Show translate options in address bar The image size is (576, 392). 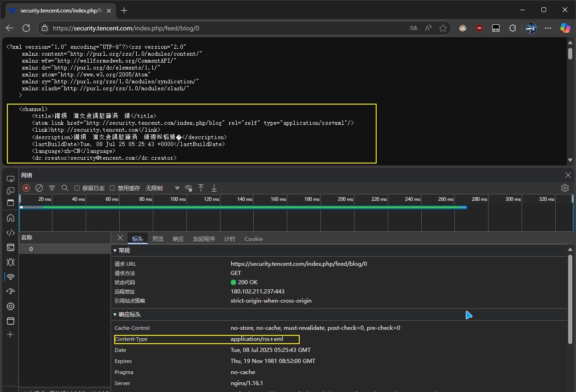click(x=413, y=28)
